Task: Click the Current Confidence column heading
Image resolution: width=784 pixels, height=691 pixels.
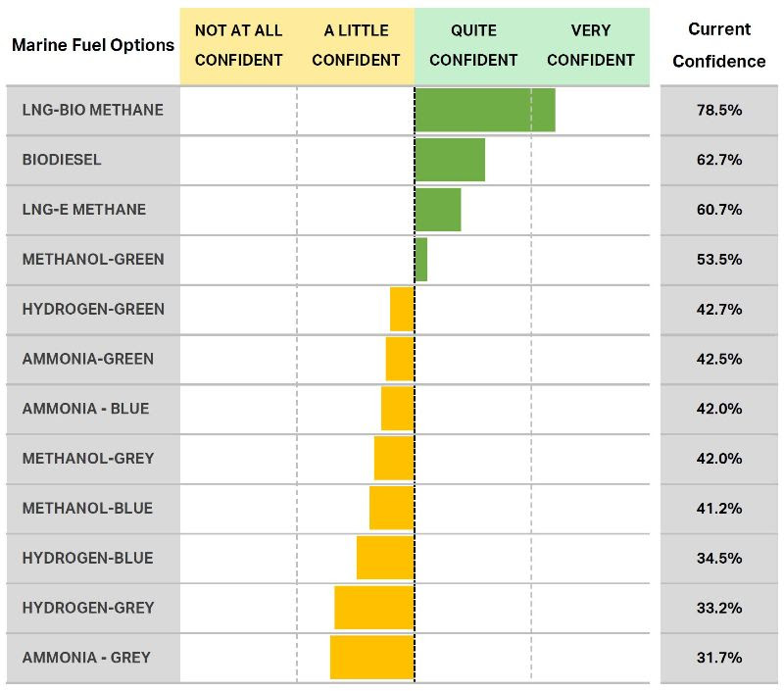Action: coord(719,45)
